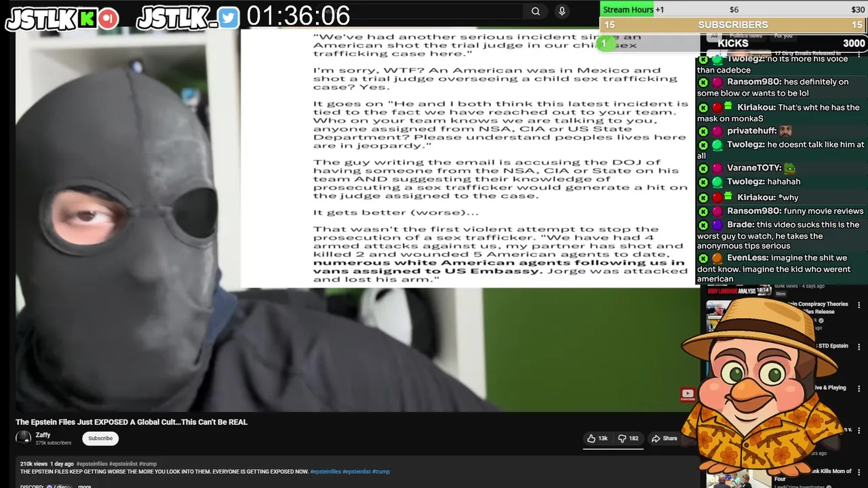Screen dimensions: 868x488
Task: Like the video with 13k thumbs up
Action: point(597,439)
